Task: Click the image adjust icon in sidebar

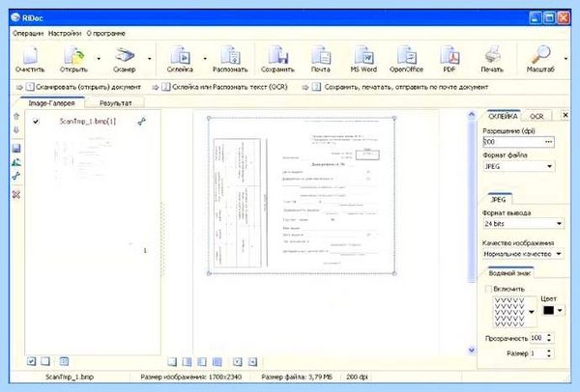Action: click(16, 162)
